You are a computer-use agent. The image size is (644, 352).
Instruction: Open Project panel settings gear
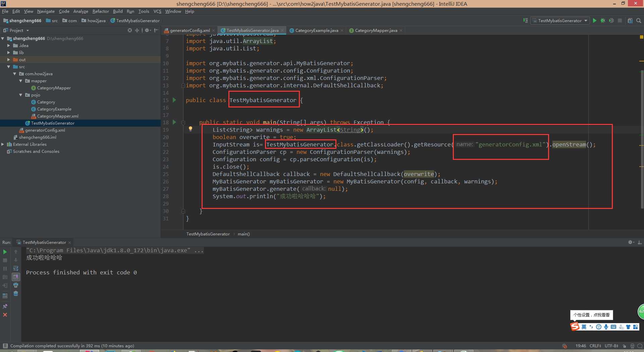(148, 30)
